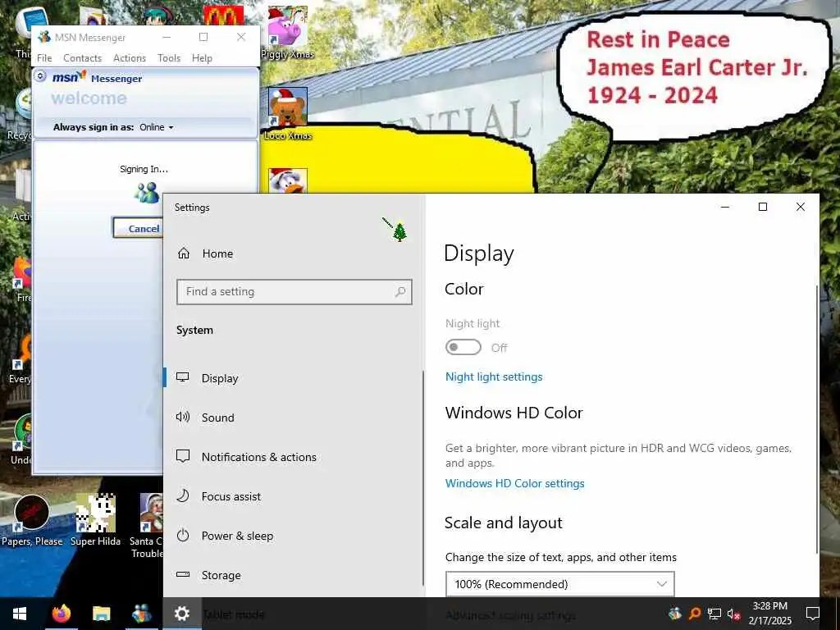Open the File menu in MSN Messenger
The height and width of the screenshot is (630, 840).
coord(44,58)
